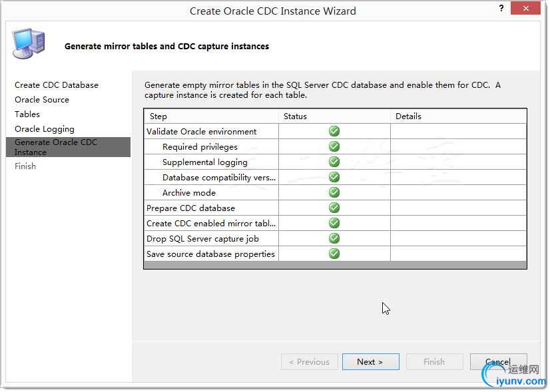Select Generate Oracle CDC Instance step
Screen dimensions: 550x392
tap(69, 147)
